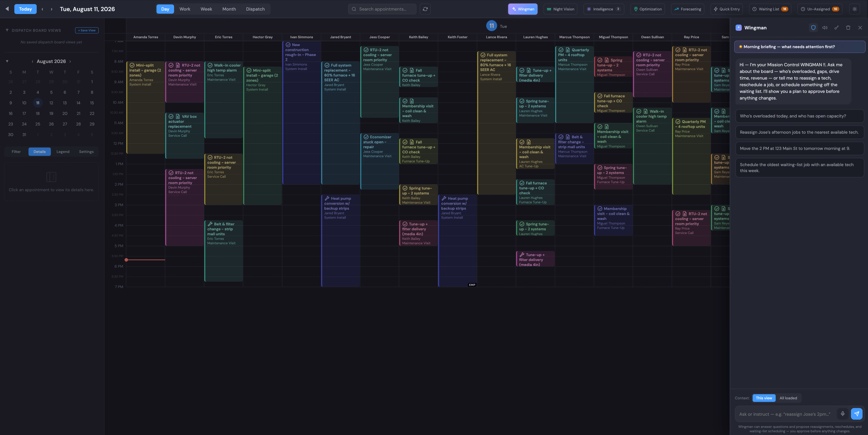This screenshot has width=868, height=435.
Task: Click the Hector Gray technician column header
Action: pos(262,37)
